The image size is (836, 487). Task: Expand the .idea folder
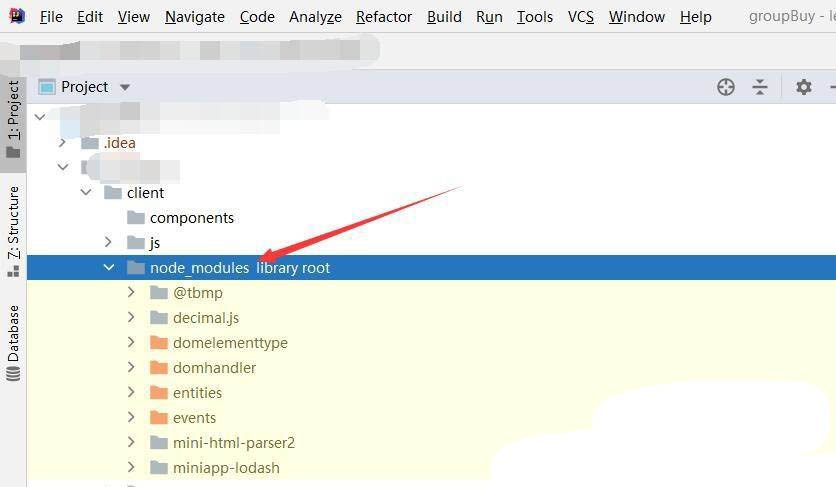click(63, 143)
